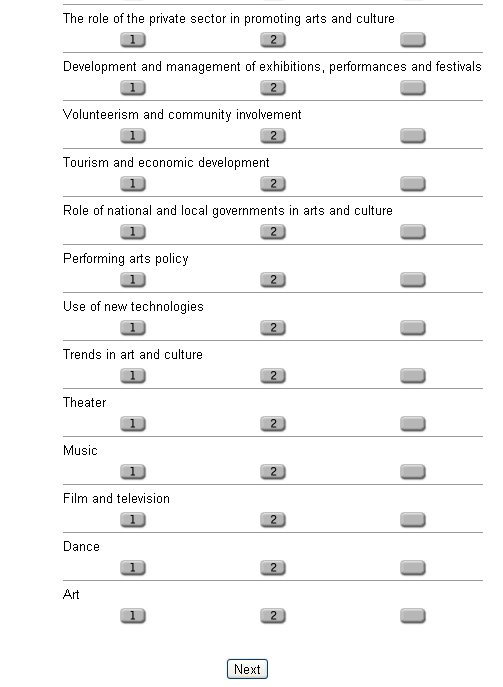Click the Next button
This screenshot has height=687, width=503.
pos(247,669)
